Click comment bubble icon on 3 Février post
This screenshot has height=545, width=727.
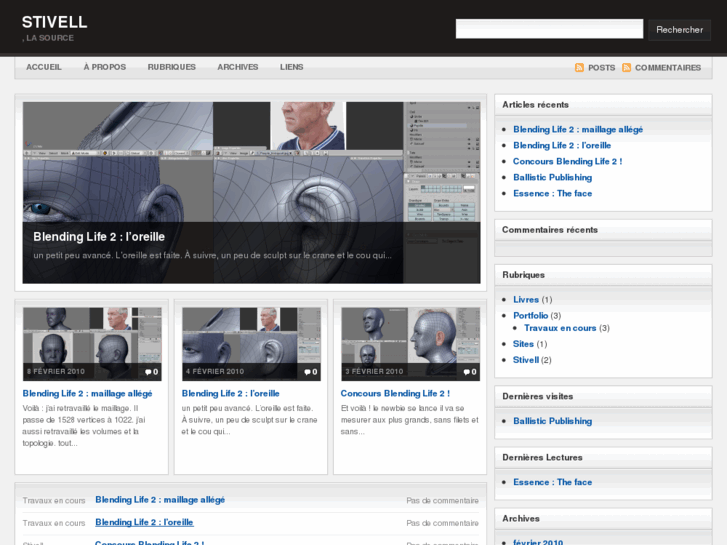(x=466, y=372)
